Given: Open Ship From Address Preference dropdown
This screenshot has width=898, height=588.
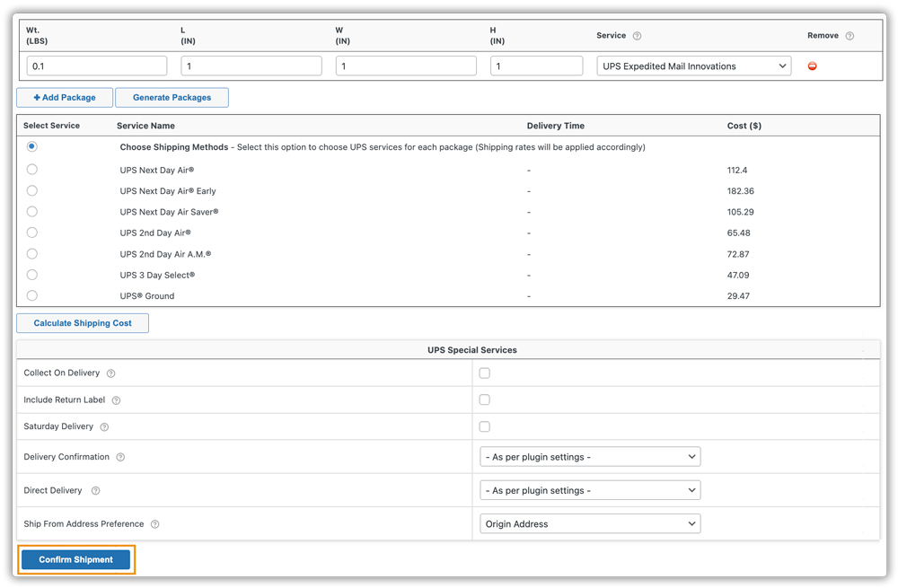Looking at the screenshot, I should (590, 524).
